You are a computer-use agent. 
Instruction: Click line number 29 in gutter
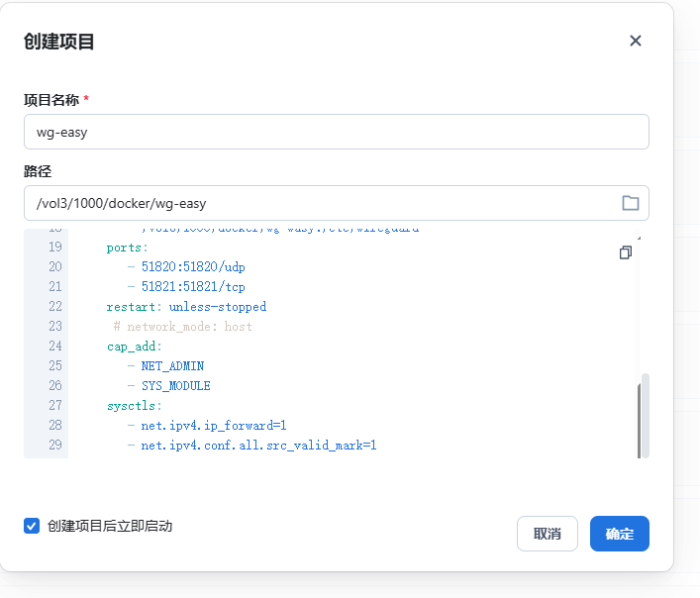pyautogui.click(x=54, y=446)
